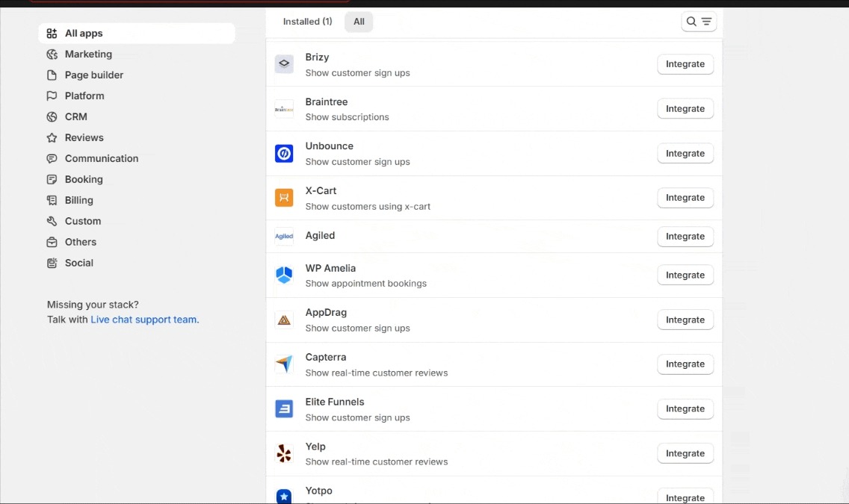
Task: Click the Braintree app name
Action: click(327, 102)
